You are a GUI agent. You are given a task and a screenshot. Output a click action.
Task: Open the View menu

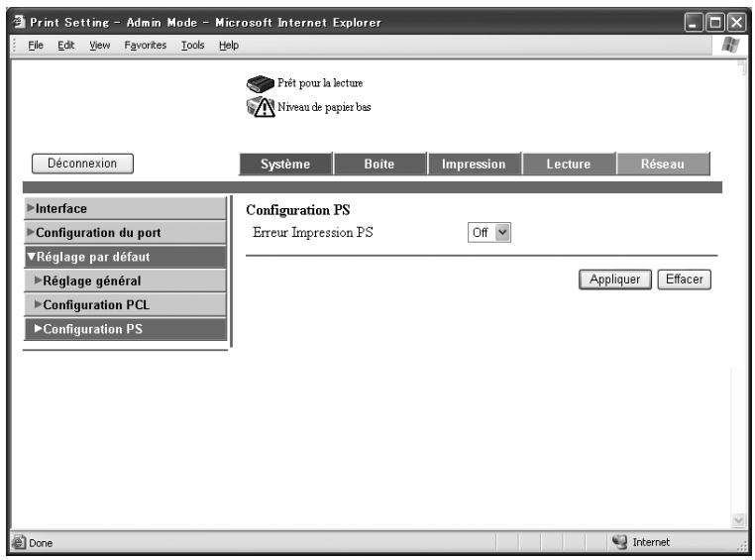pos(100,46)
